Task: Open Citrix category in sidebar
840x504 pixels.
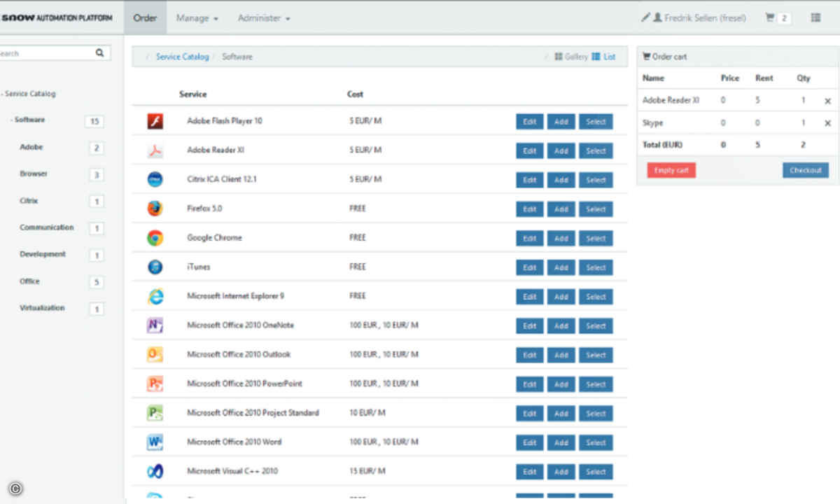Action: coord(29,201)
